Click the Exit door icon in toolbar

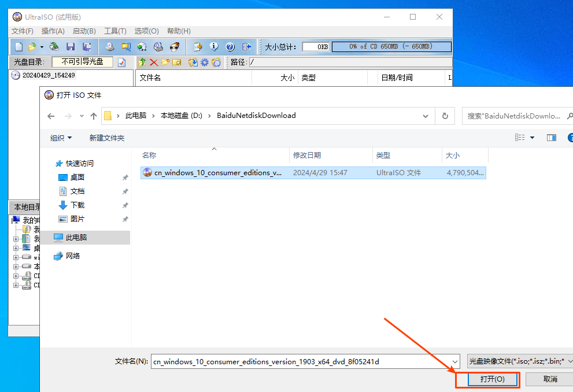247,47
